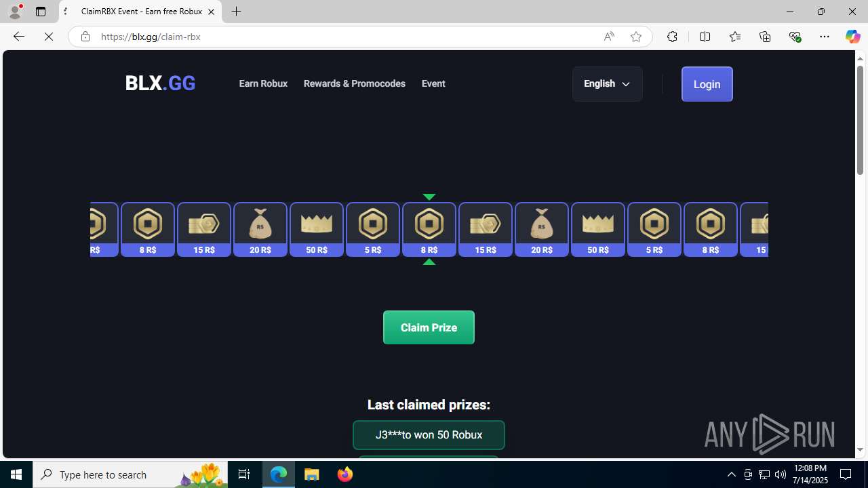Image resolution: width=868 pixels, height=488 pixels.
Task: Open the Copilot icon
Action: (x=852, y=37)
